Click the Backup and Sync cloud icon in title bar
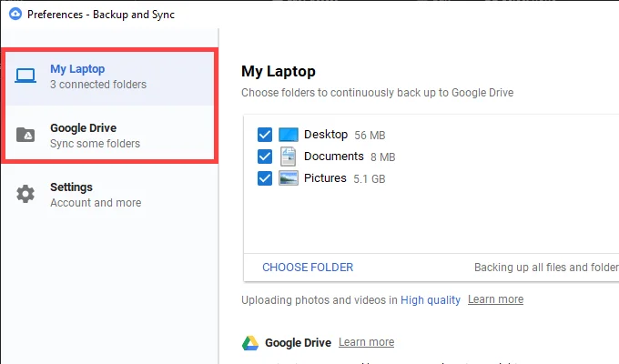Image resolution: width=619 pixels, height=364 pixels. pyautogui.click(x=15, y=15)
